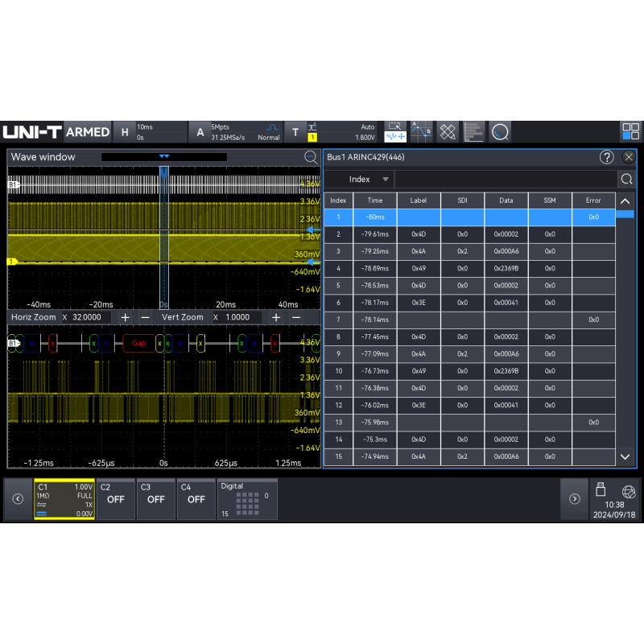Collapse list with the up chevron
Viewport: 644px width, 644px height.
coord(625,201)
